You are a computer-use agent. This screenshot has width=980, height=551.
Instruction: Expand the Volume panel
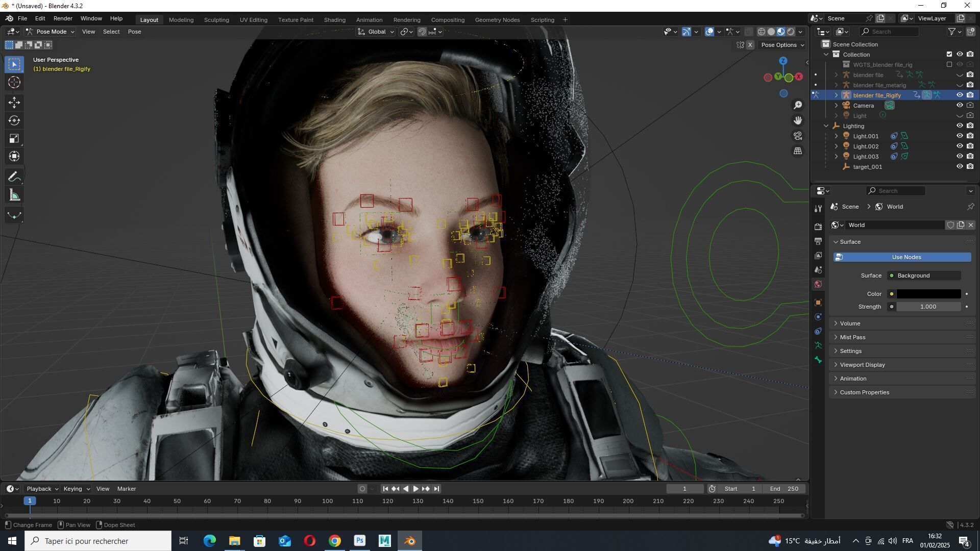850,323
